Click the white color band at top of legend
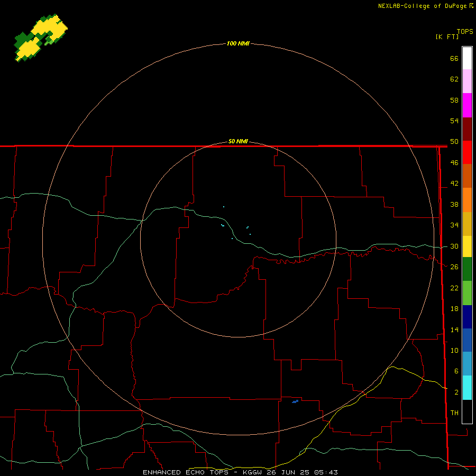The image size is (476, 476). [467, 58]
